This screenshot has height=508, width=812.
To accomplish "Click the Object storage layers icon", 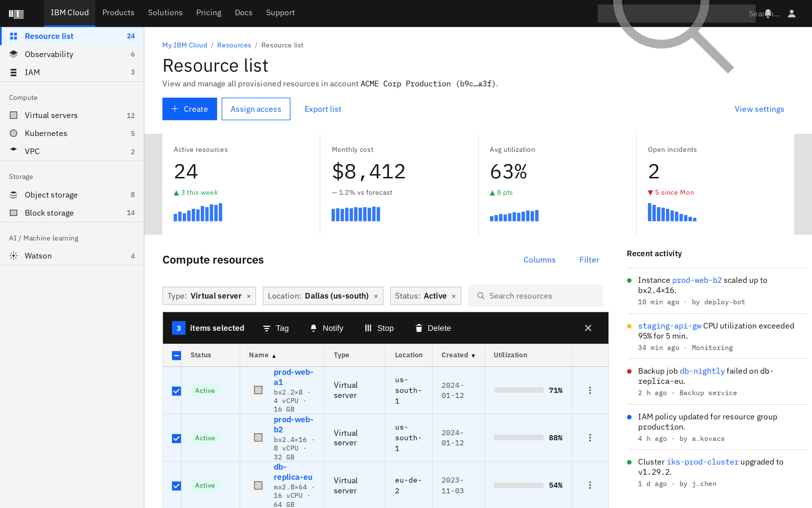I will pos(14,195).
